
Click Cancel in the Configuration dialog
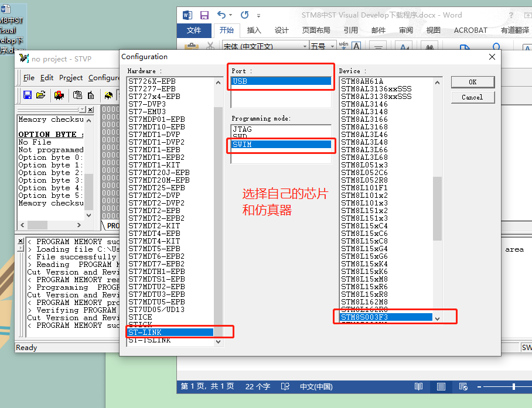(x=473, y=97)
